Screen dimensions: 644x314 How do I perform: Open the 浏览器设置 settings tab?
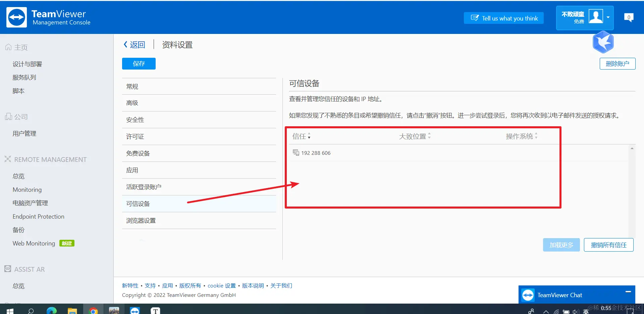click(199, 220)
